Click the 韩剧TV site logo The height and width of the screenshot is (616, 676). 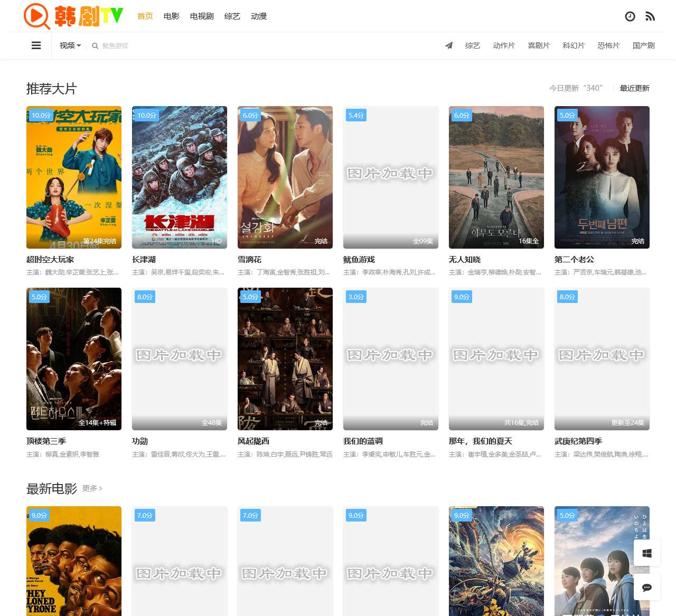coord(73,16)
